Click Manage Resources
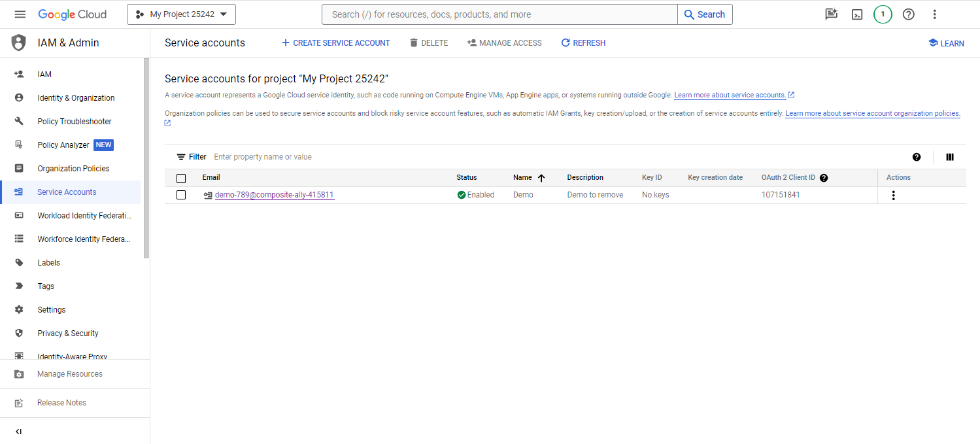This screenshot has height=444, width=980. click(x=70, y=374)
